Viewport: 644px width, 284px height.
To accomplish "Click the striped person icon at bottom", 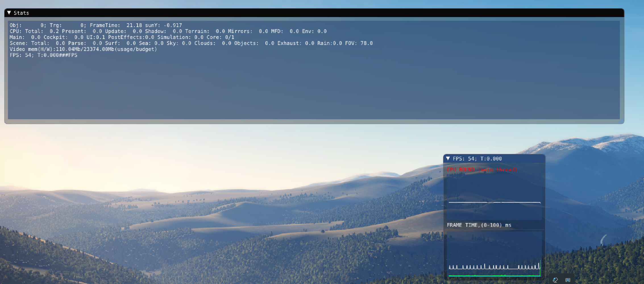I will tap(568, 280).
